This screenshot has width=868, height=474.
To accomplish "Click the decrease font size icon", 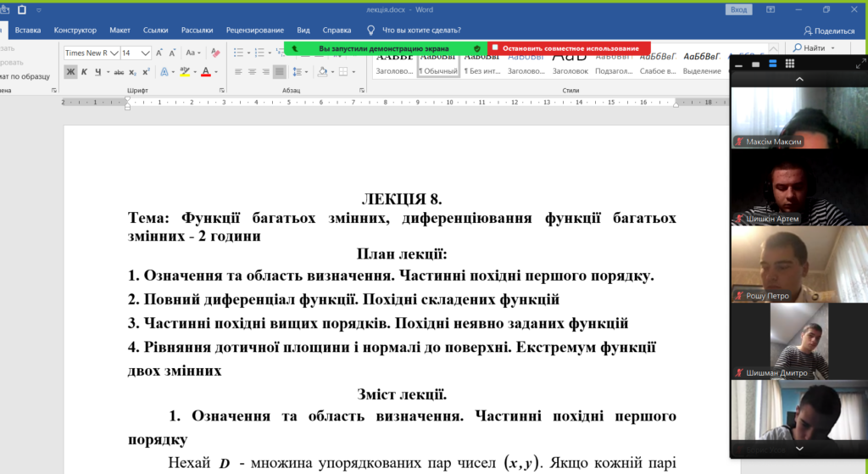I will [172, 53].
